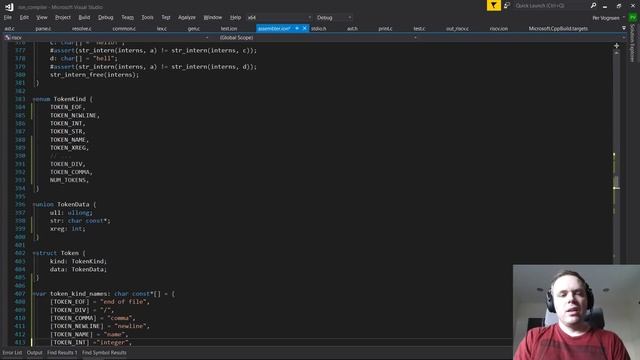Open the Find Symbol Results tab

(104, 353)
